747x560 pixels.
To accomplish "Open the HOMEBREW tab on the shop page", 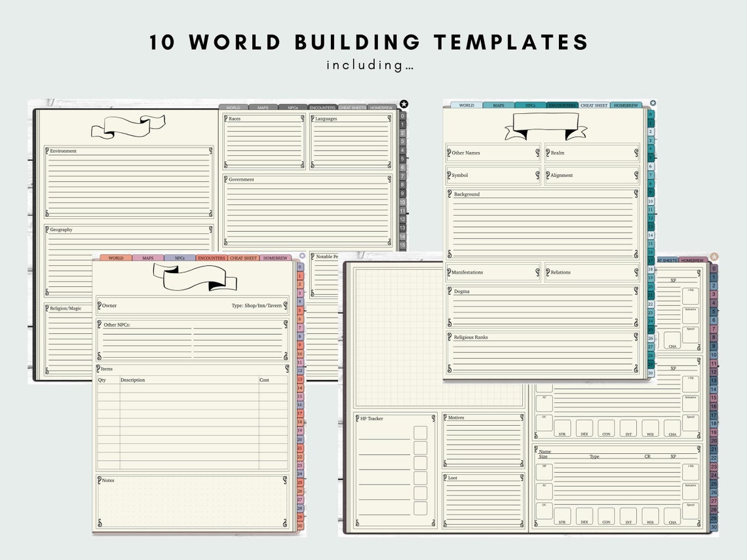I will click(x=275, y=258).
